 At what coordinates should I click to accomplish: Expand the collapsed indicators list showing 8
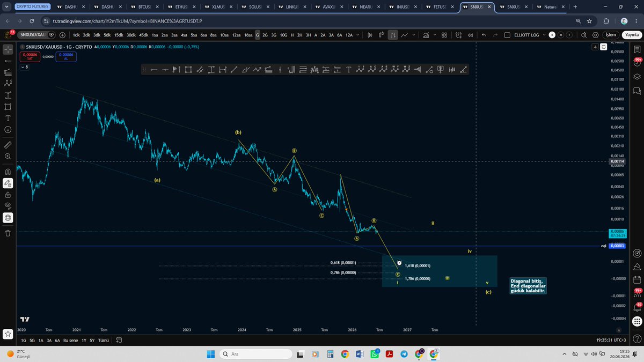24,67
